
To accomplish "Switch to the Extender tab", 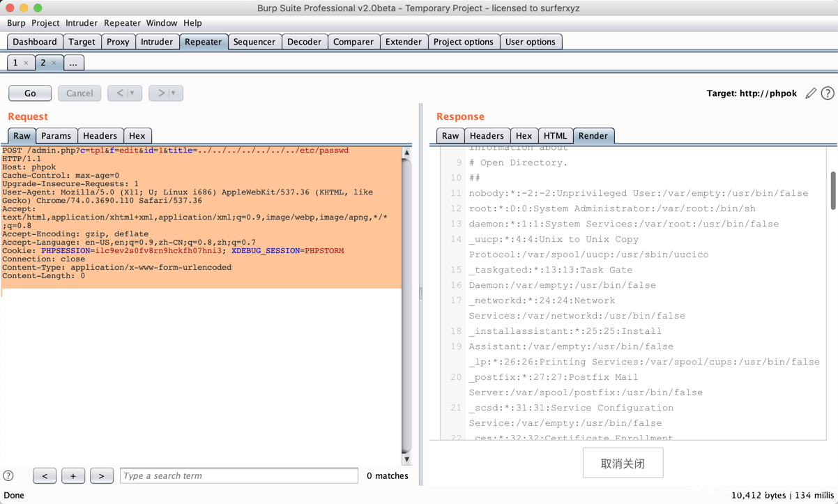I will click(404, 42).
